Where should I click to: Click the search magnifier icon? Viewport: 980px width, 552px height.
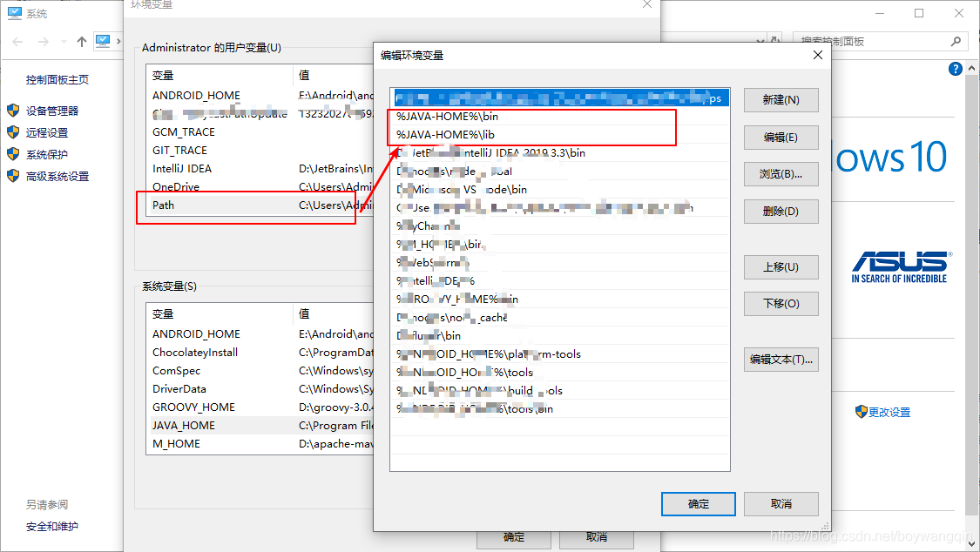[955, 41]
